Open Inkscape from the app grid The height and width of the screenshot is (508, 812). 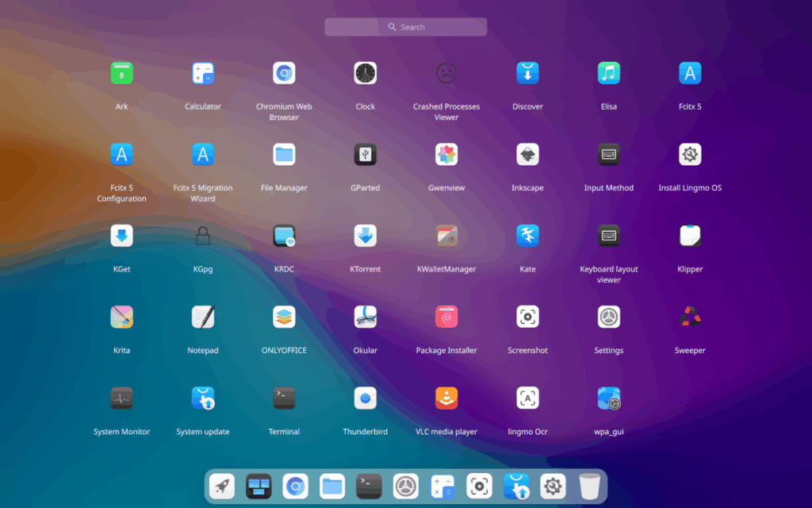point(527,155)
